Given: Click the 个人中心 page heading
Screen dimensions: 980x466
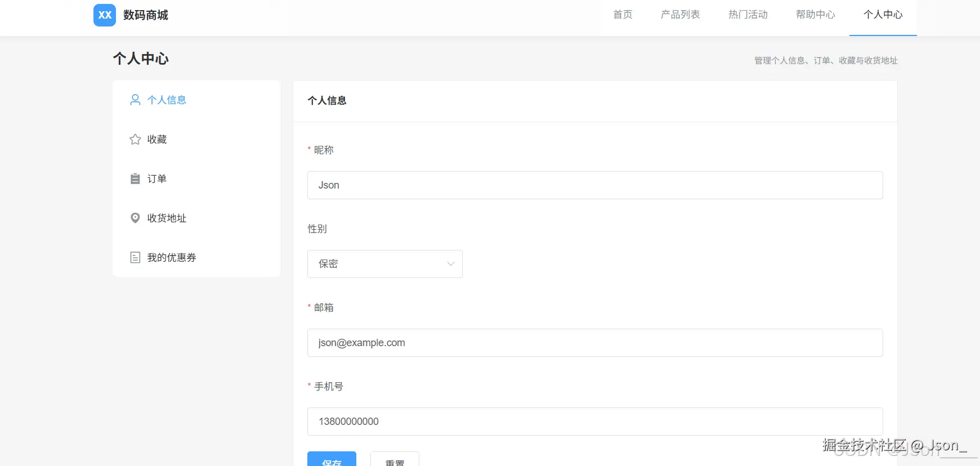Looking at the screenshot, I should coord(141,59).
